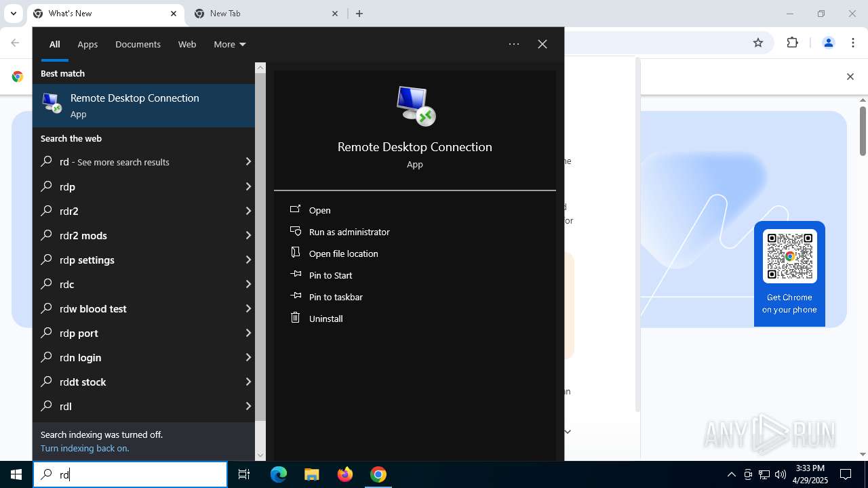Open search options three-dots menu

[514, 44]
